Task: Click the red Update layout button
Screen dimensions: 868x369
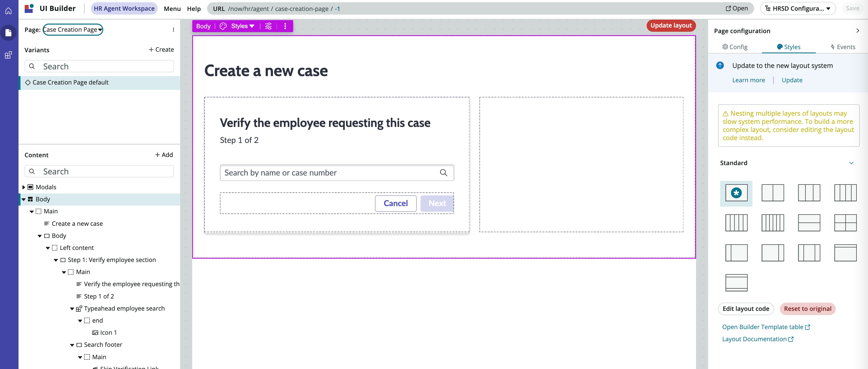Action: 670,25
